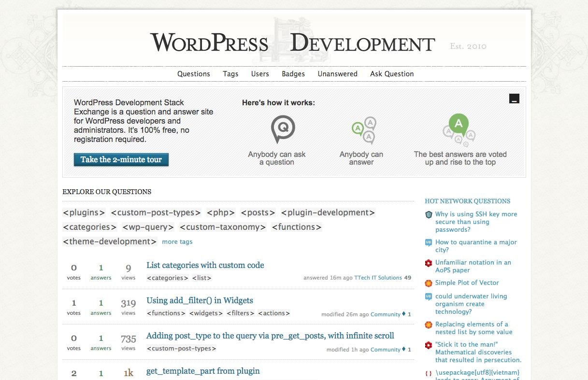
Task: Click site icon beside 'Unfamiliar notation in an AoPS paper'
Action: point(428,263)
